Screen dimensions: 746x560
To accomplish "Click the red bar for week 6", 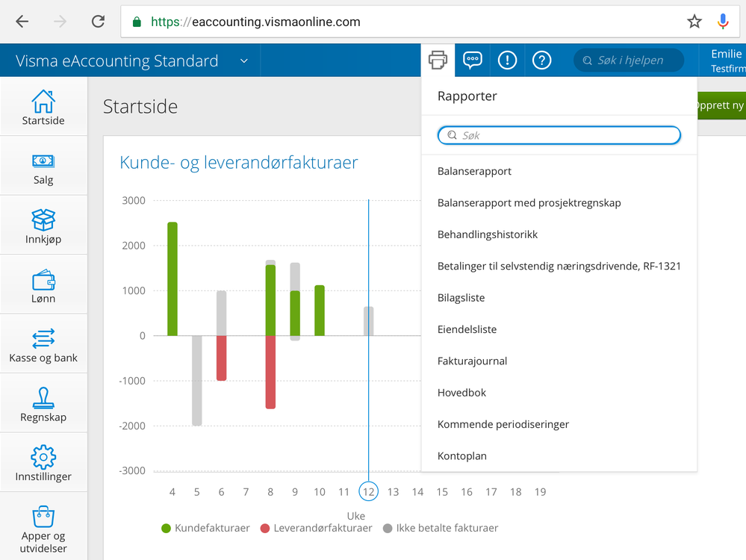I will pos(221,358).
